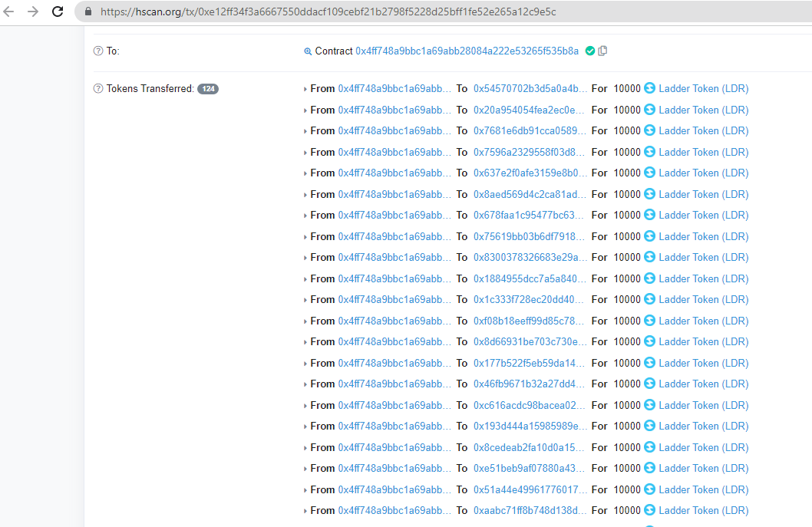Click Ladder Token link in 0xe51beb9af07880a43 row
812x527 pixels.
(704, 468)
